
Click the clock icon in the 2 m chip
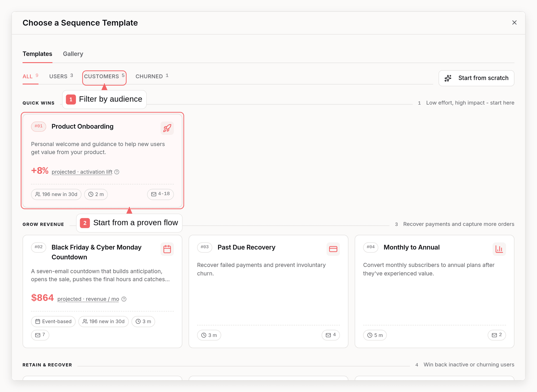tap(91, 194)
